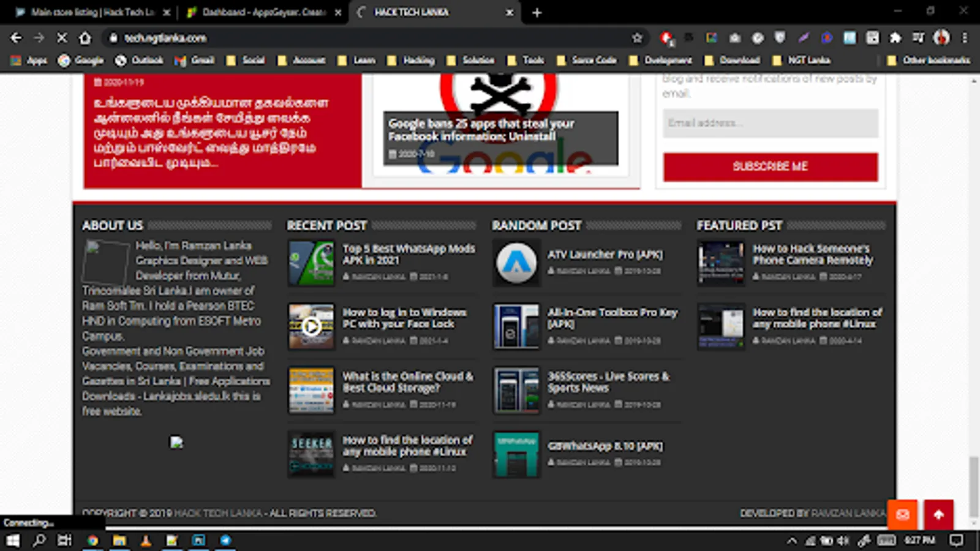Open 'Top 5 Best WhatsApp Mods APK' post

pyautogui.click(x=409, y=254)
